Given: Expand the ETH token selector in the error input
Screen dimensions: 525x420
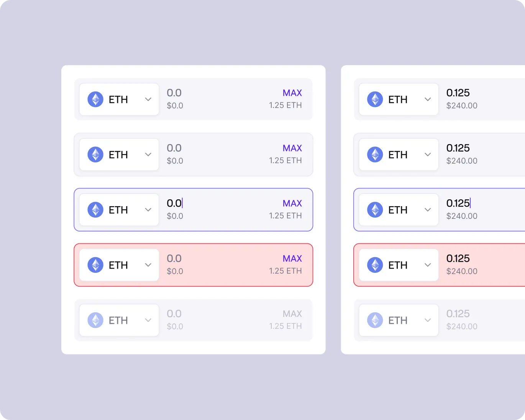Looking at the screenshot, I should click(148, 265).
